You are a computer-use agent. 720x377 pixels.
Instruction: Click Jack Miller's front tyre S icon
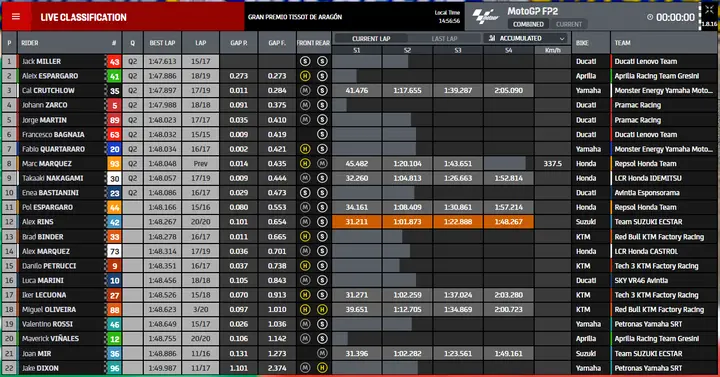tap(305, 61)
